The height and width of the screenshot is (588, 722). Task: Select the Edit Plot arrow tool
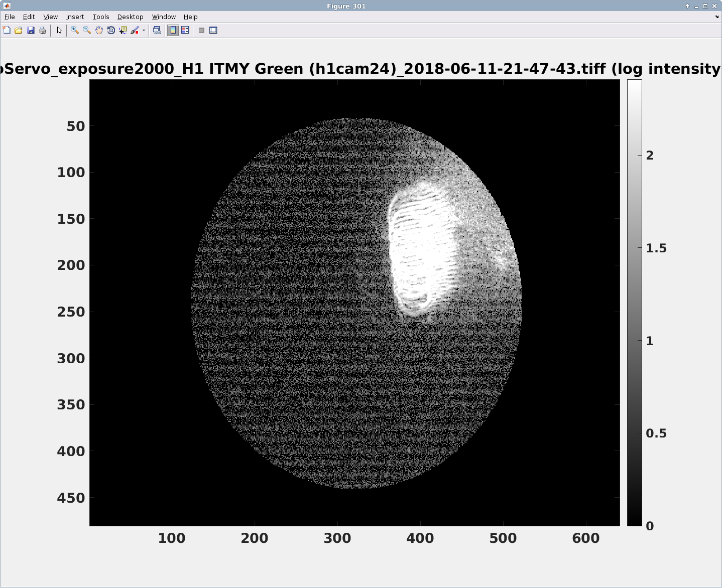point(59,30)
